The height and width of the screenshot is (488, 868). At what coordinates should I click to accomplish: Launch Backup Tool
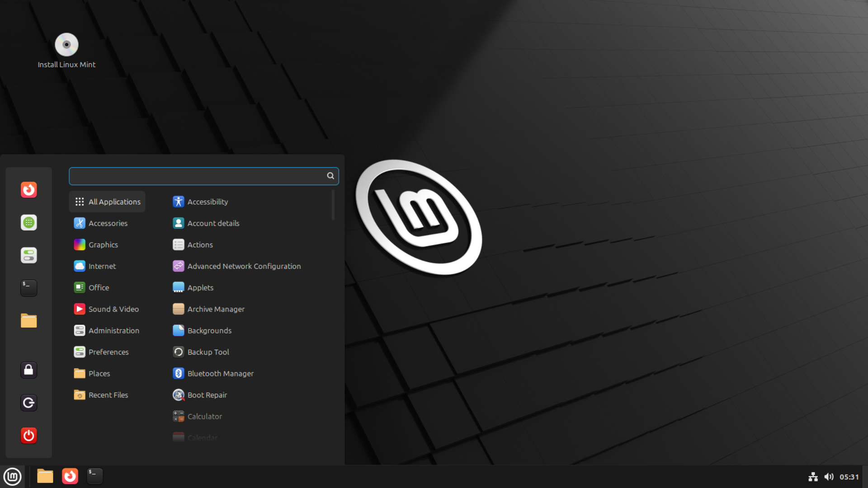pyautogui.click(x=208, y=352)
